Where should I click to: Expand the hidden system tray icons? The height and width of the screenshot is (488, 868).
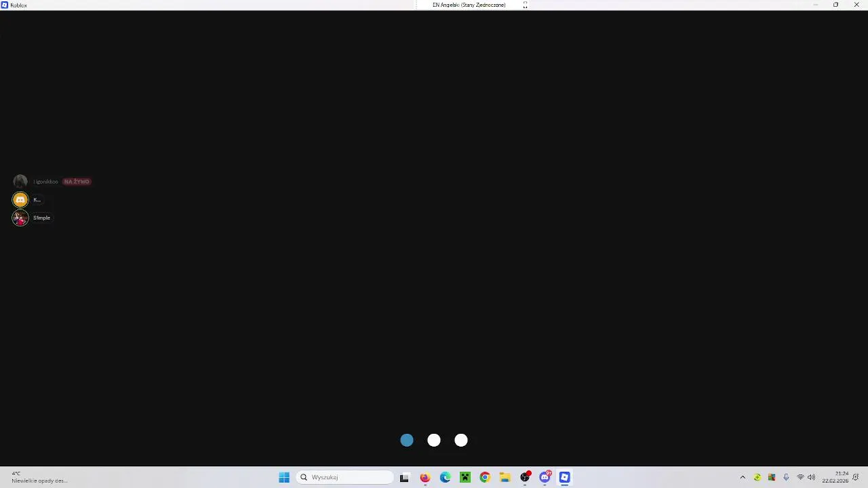pos(743,477)
